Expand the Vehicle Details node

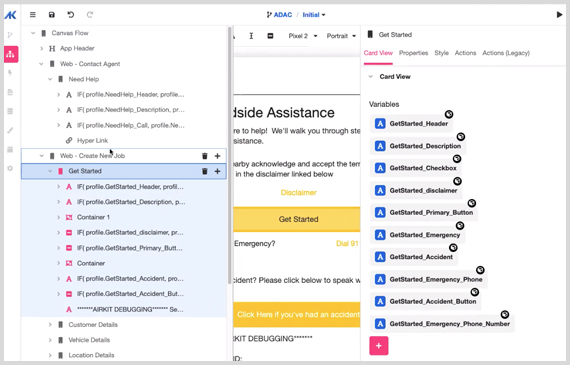tap(50, 340)
